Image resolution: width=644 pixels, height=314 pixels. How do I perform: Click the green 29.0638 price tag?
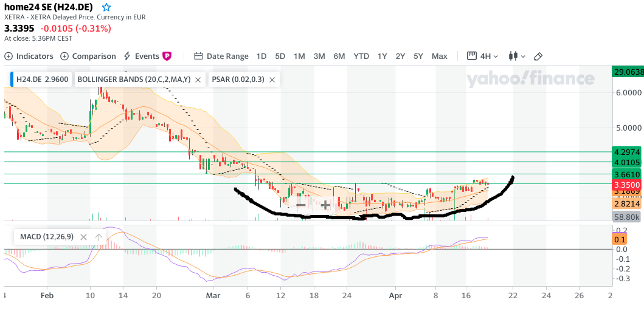pos(627,72)
